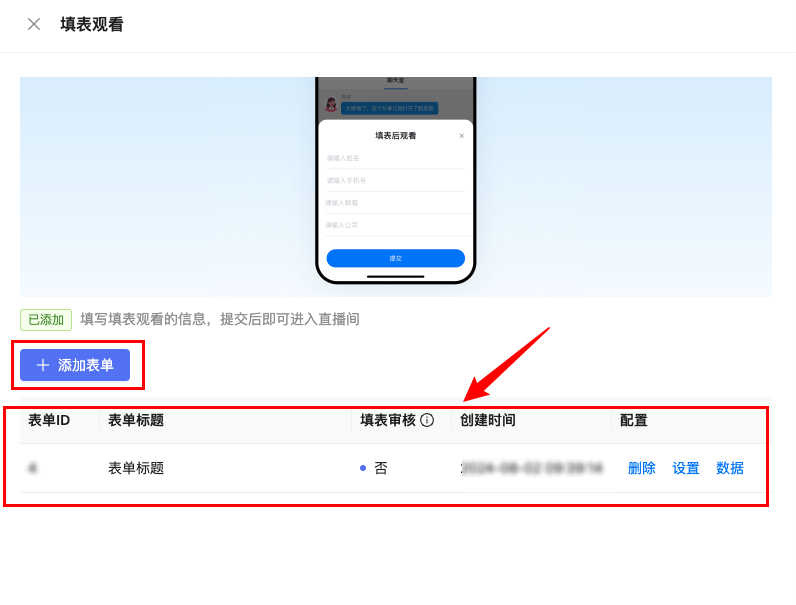This screenshot has width=796, height=605.
Task: Click the 已添加 status tag
Action: [x=46, y=320]
